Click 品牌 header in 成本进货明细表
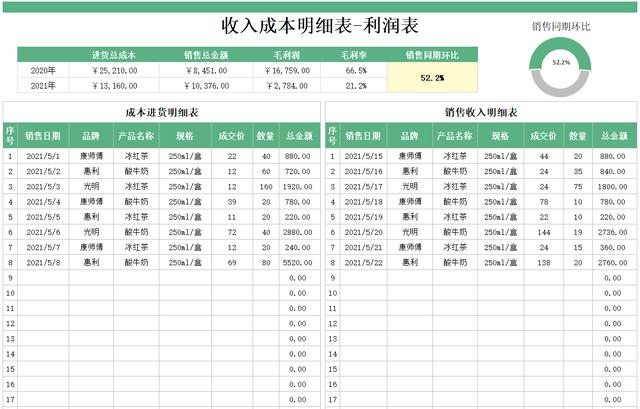The width and height of the screenshot is (640, 409). 91,136
